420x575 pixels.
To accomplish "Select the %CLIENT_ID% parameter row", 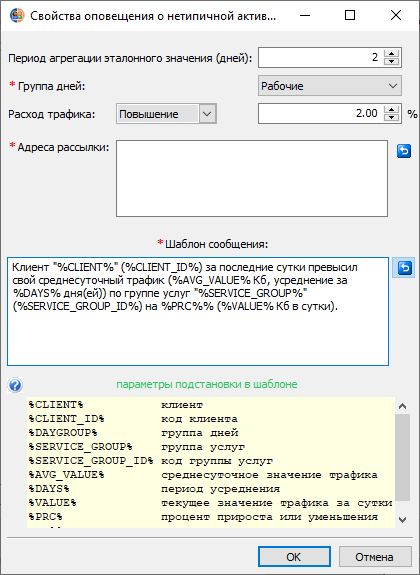I will pos(211,419).
